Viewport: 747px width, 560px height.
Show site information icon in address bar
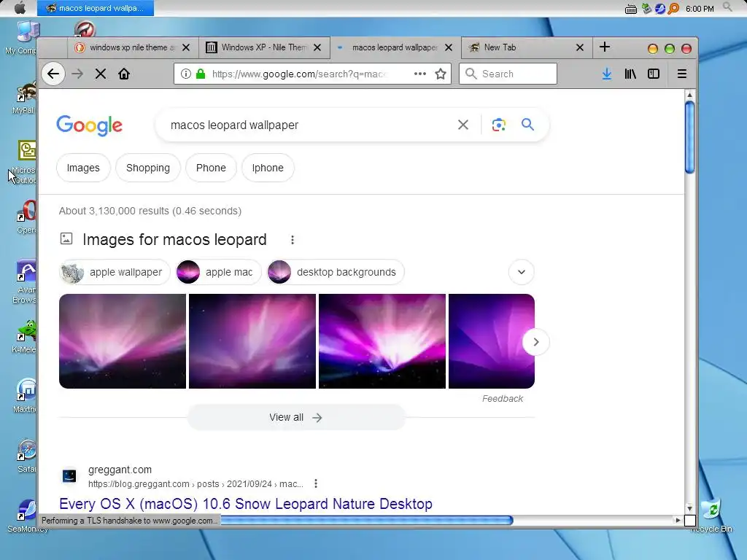(186, 74)
